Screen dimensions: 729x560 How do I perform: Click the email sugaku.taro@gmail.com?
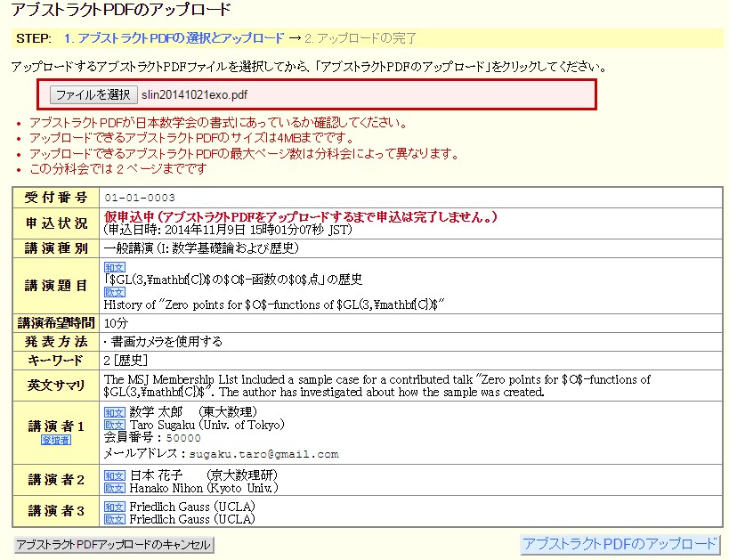263,454
